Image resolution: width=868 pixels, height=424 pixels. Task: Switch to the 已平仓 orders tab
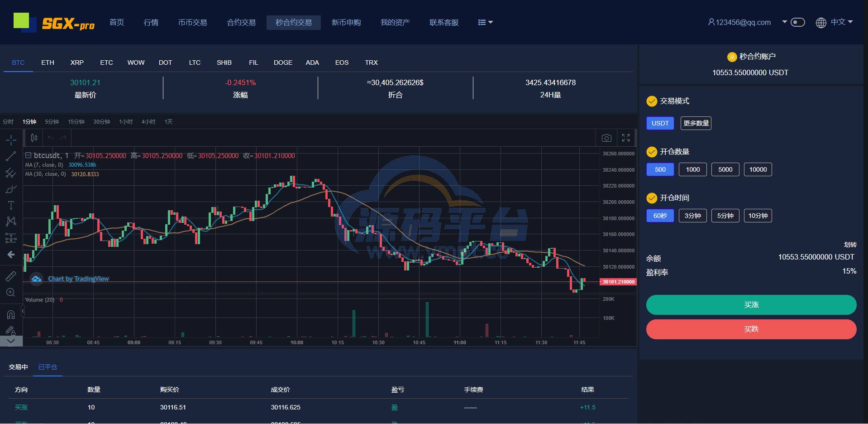tap(48, 367)
